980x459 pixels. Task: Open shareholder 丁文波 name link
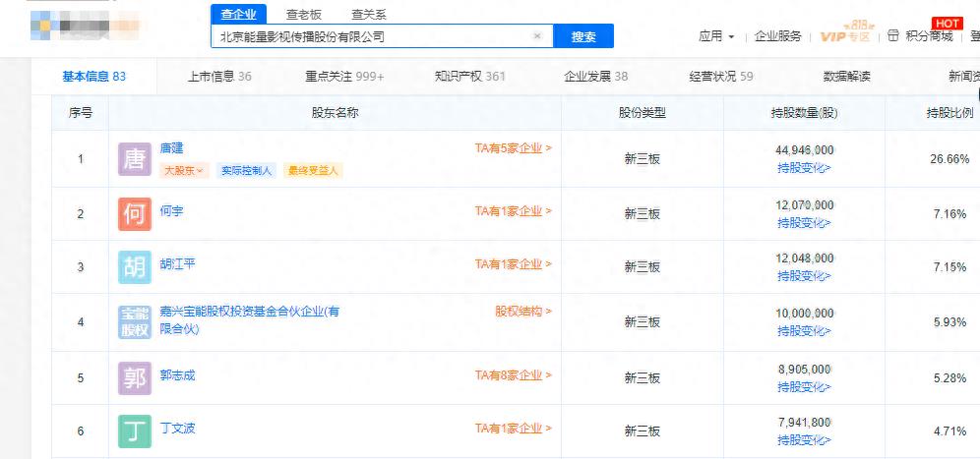point(177,429)
